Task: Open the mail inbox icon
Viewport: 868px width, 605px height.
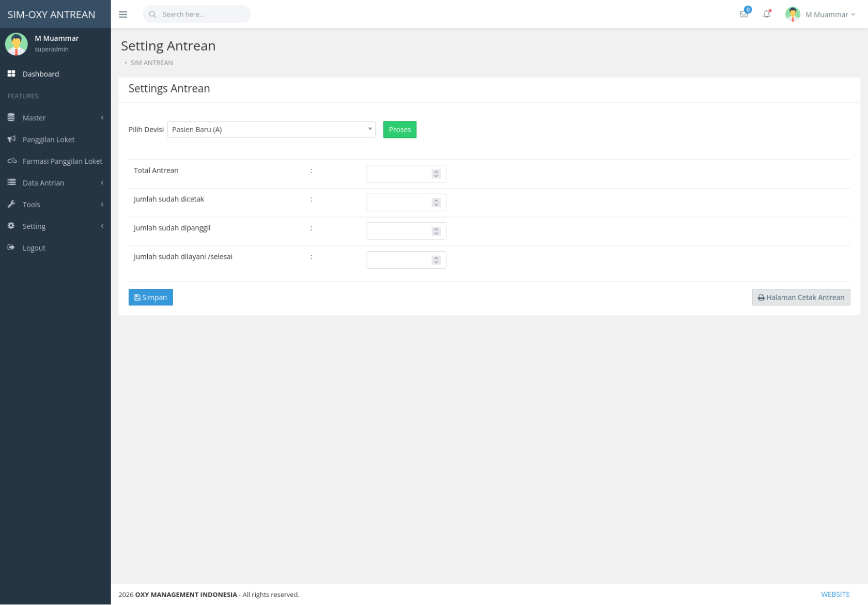Action: [743, 14]
